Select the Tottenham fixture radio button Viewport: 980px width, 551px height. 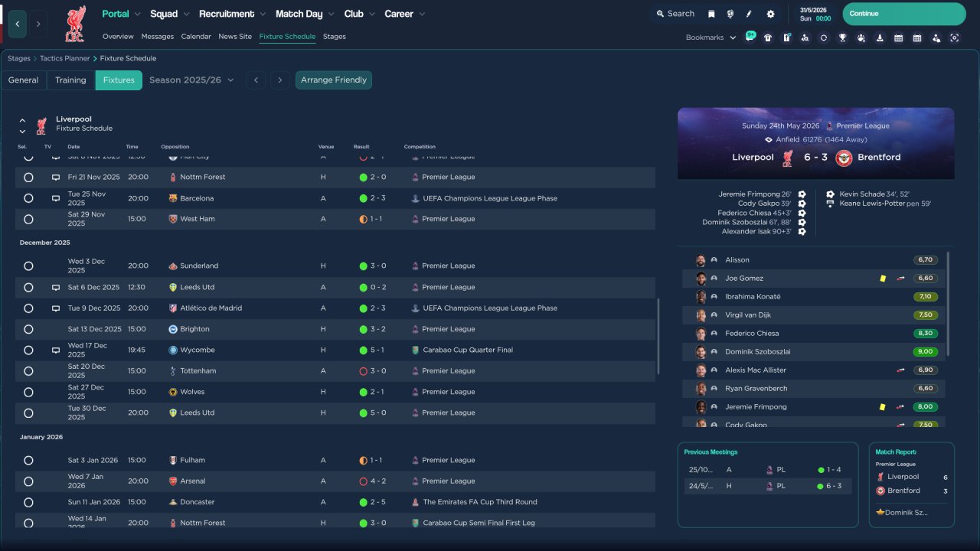[28, 371]
